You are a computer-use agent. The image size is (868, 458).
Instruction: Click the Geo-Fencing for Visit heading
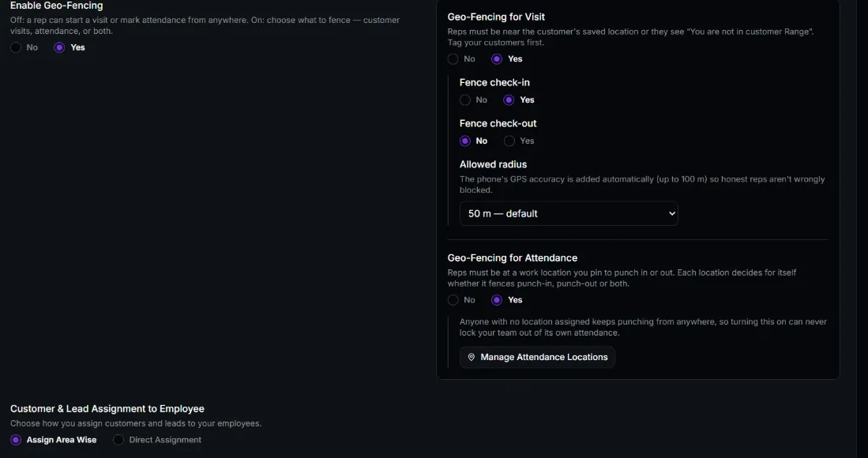(x=496, y=17)
